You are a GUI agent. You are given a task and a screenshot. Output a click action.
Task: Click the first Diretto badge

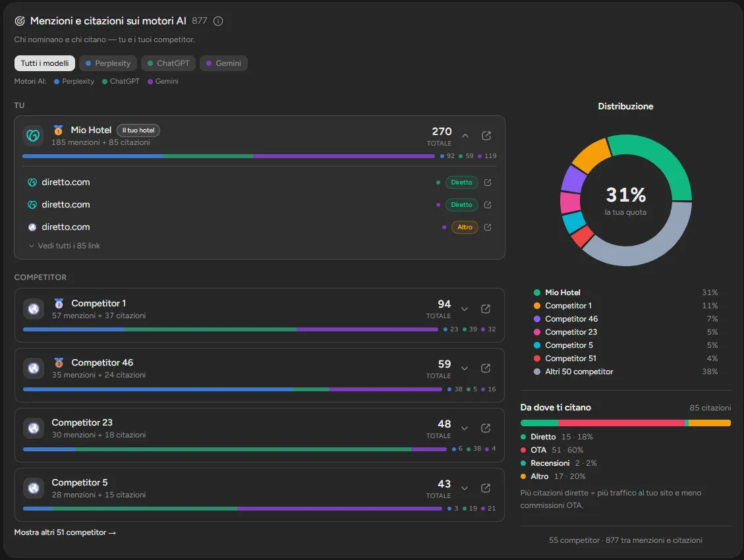coord(462,182)
